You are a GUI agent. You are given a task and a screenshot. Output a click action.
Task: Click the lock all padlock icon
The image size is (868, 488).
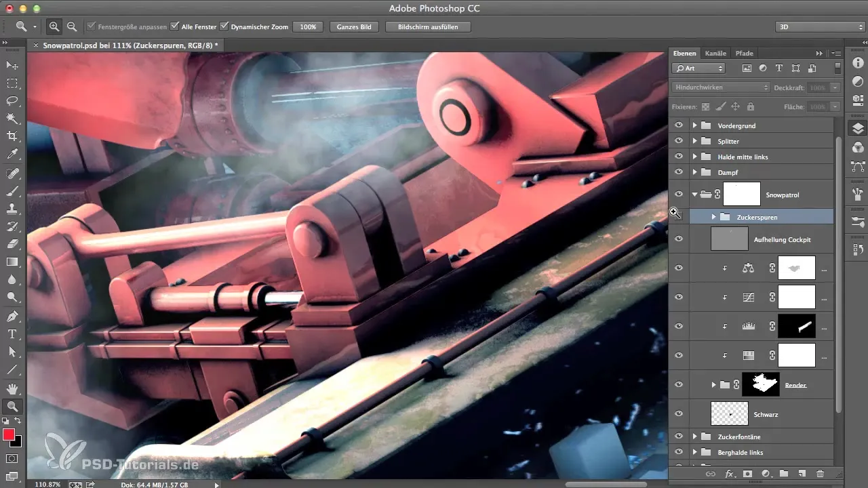click(750, 106)
